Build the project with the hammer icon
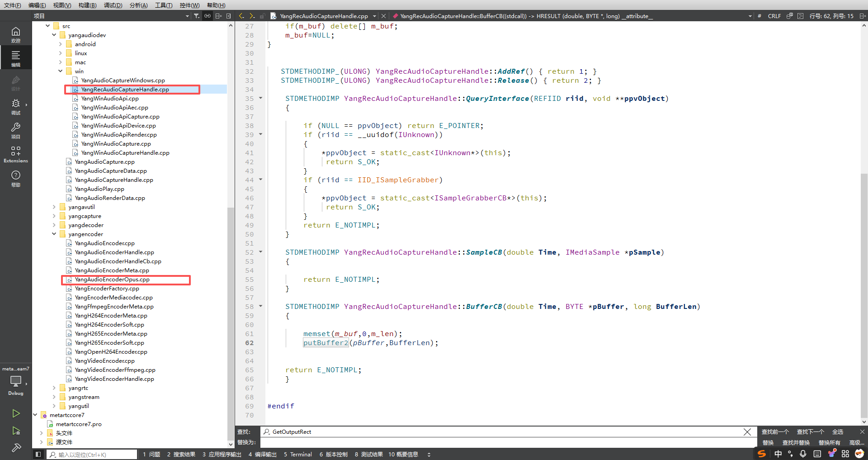Image resolution: width=868 pixels, height=460 pixels. [x=16, y=448]
